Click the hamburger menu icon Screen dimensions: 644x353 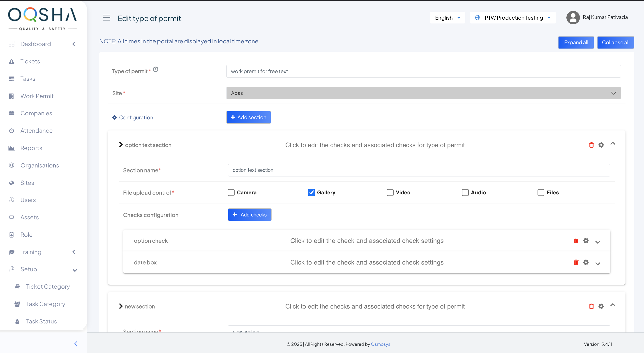pyautogui.click(x=106, y=18)
